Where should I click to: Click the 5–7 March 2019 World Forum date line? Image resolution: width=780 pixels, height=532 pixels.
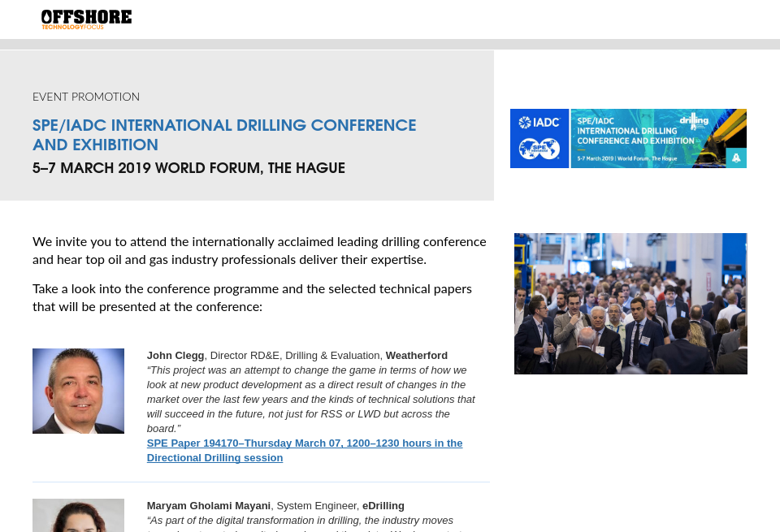[188, 168]
